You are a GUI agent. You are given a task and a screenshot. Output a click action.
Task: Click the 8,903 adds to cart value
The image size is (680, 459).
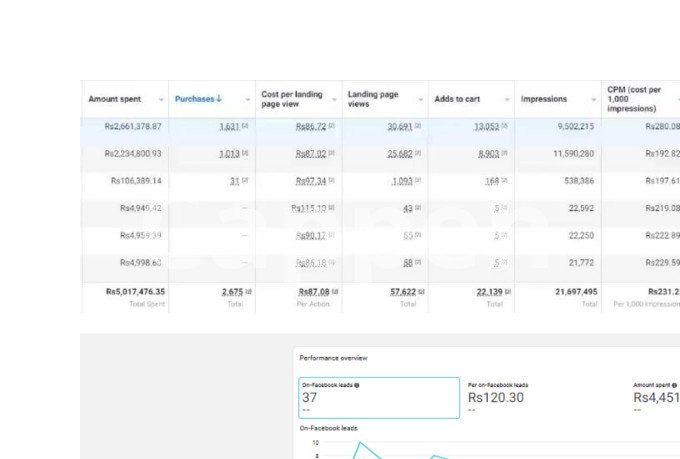487,154
